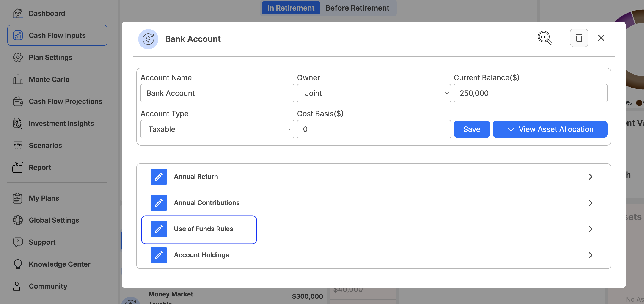Click the Save button
The height and width of the screenshot is (304, 644).
(x=471, y=129)
